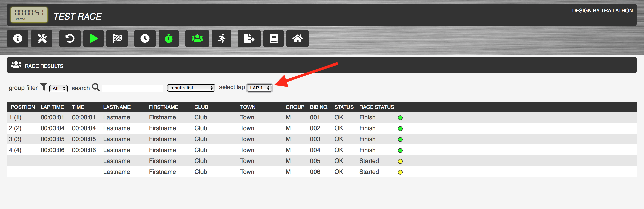This screenshot has height=209, width=644.
Task: Click the checkered finish flag icon
Action: pos(117,39)
